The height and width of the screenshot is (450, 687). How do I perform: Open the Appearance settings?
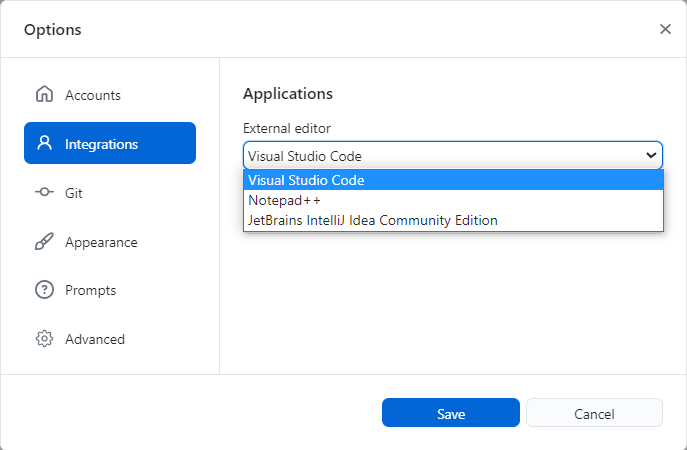click(x=110, y=242)
